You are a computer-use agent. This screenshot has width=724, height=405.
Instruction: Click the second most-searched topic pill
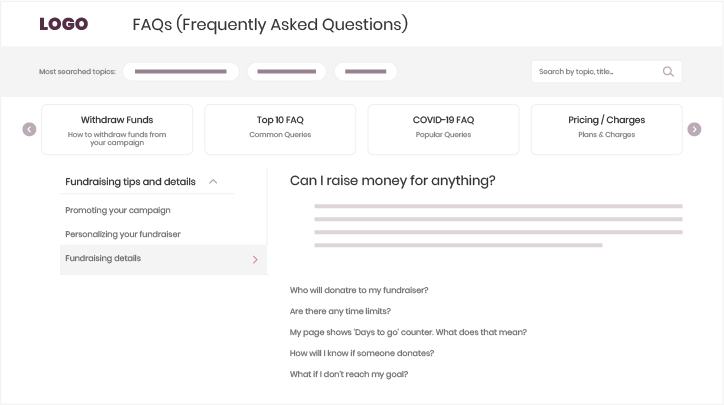(x=287, y=72)
